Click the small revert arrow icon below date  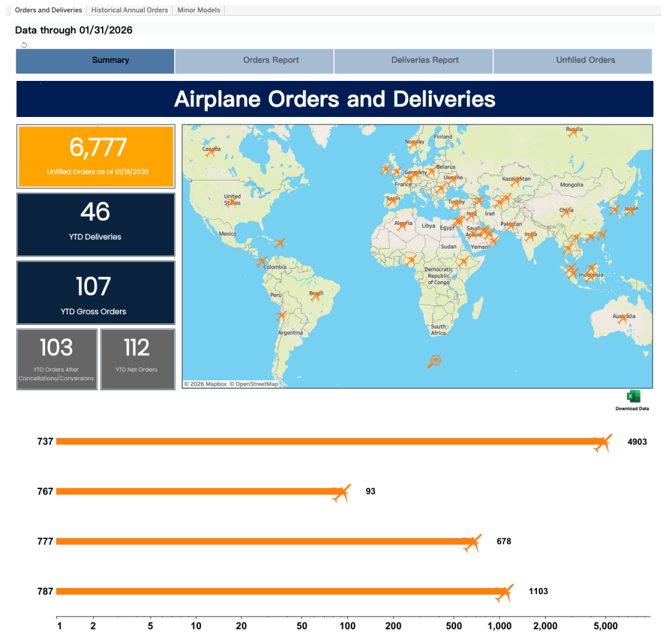pos(24,45)
